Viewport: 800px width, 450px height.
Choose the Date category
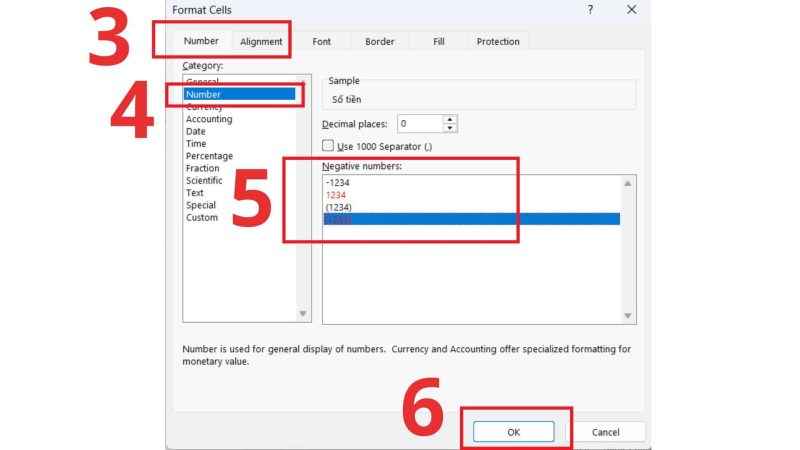click(196, 131)
